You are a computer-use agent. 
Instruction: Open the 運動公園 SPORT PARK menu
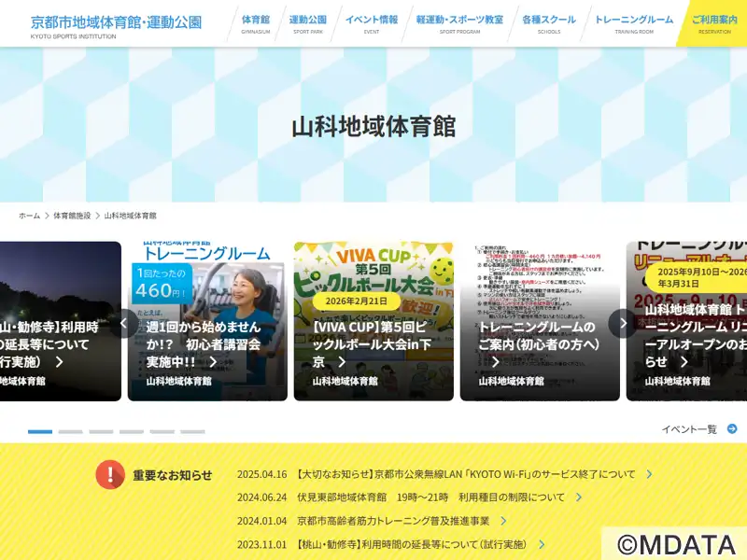(x=308, y=24)
